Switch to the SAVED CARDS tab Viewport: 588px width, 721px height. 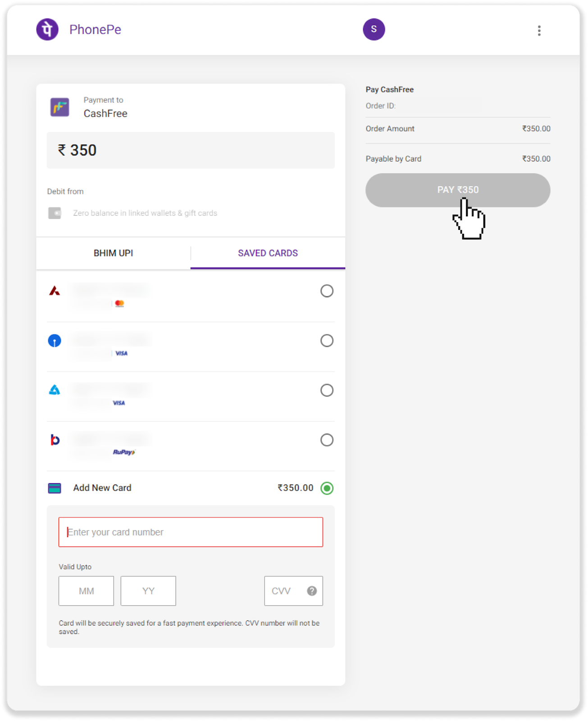268,253
